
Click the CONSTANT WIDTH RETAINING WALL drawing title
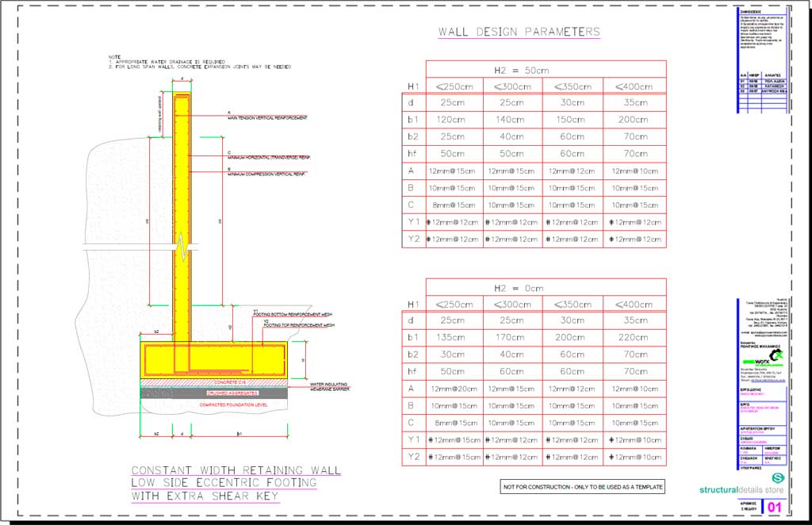click(234, 469)
